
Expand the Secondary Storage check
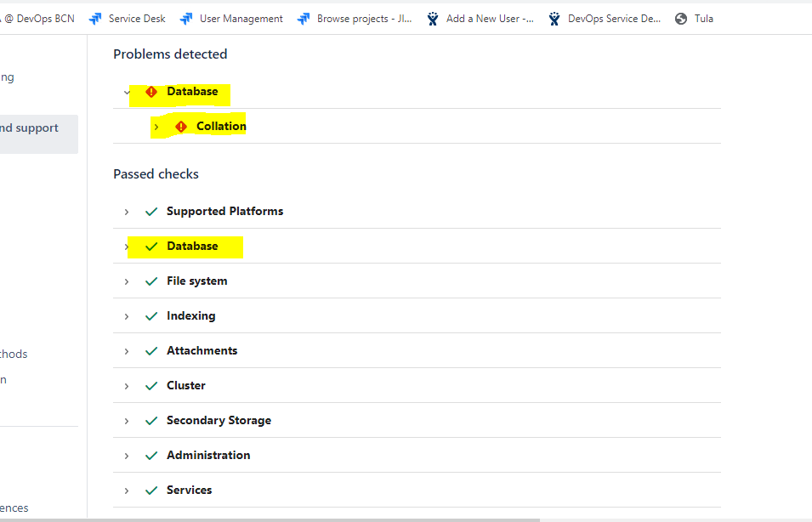(127, 420)
